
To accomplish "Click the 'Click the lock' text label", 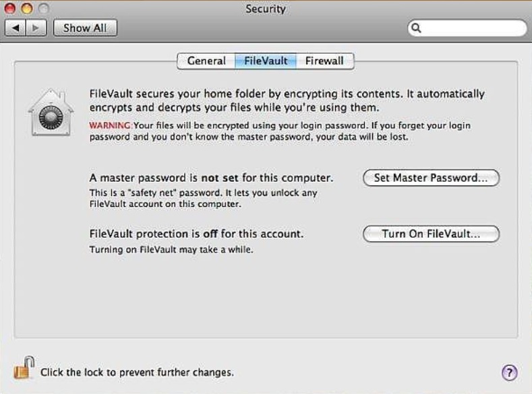I will pos(137,372).
